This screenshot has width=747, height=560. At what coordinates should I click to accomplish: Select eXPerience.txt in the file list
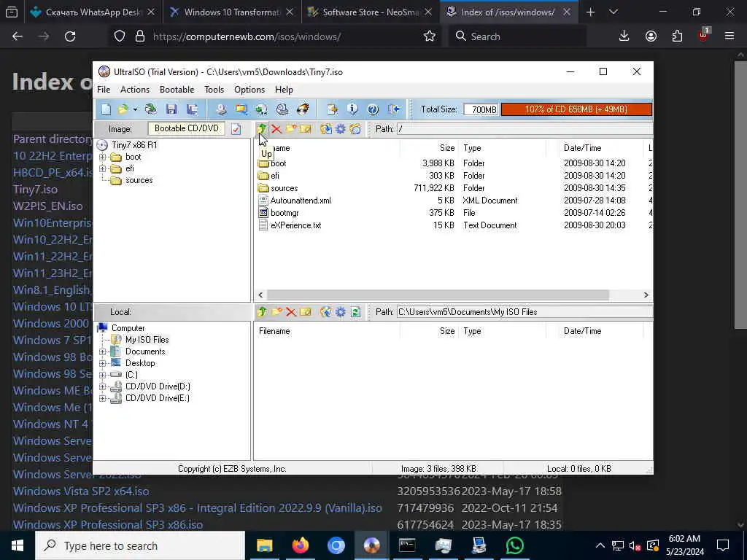point(296,225)
